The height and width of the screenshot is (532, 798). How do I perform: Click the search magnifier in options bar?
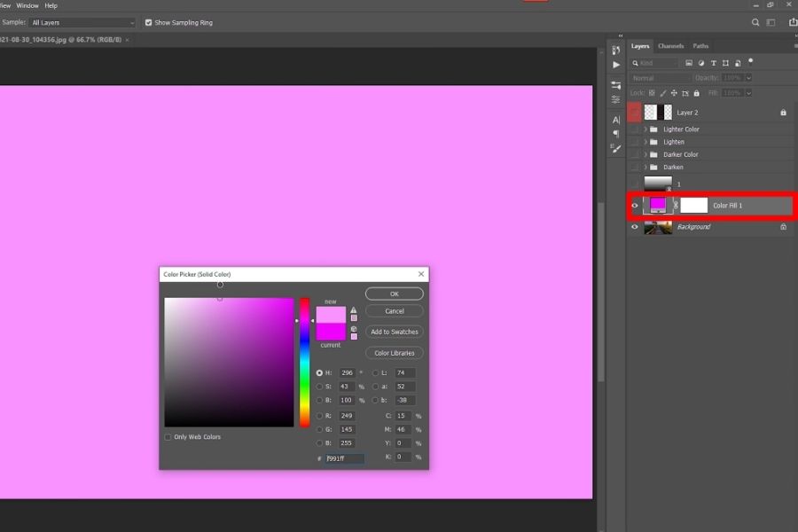(x=755, y=22)
